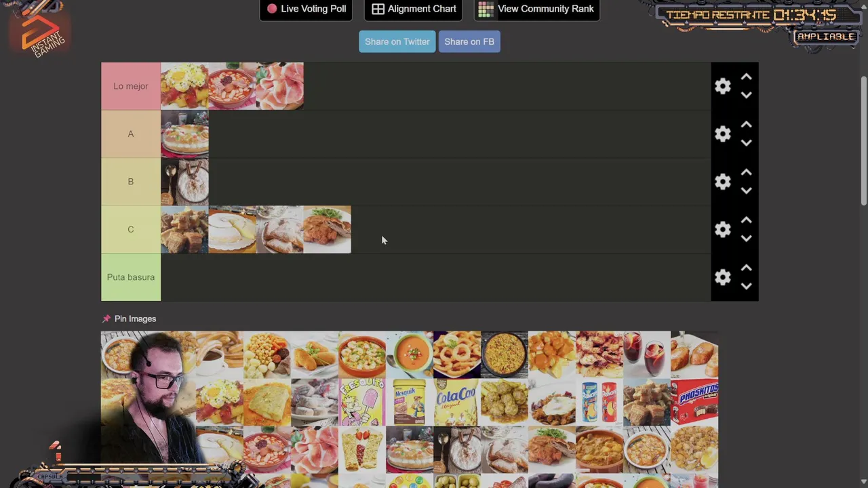The width and height of the screenshot is (868, 488).
Task: Select the arroz con leche image in tier B
Action: (x=184, y=182)
